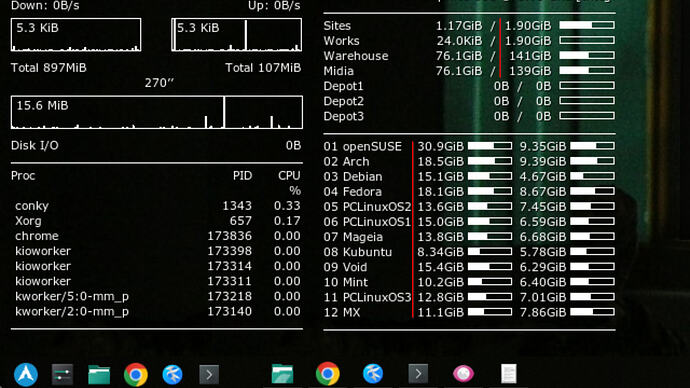Click the 270″ interval text
The height and width of the screenshot is (388, 690).
point(159,83)
